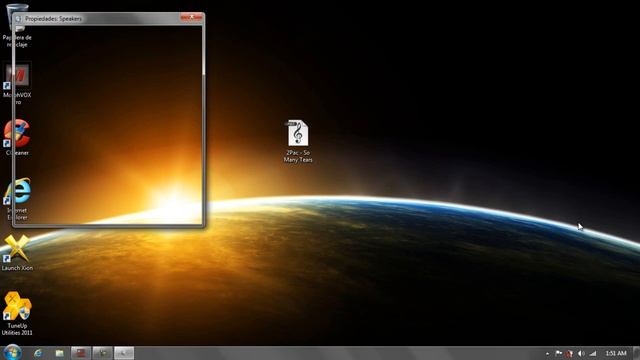Select the 2Pac - So Many Tears audio file
The image size is (640, 360).
point(298,141)
